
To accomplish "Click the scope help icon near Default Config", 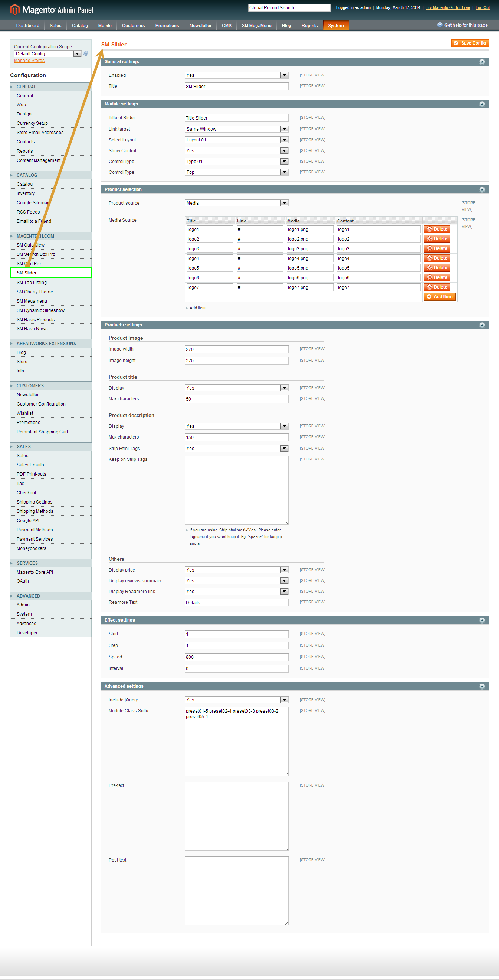I will tap(86, 53).
